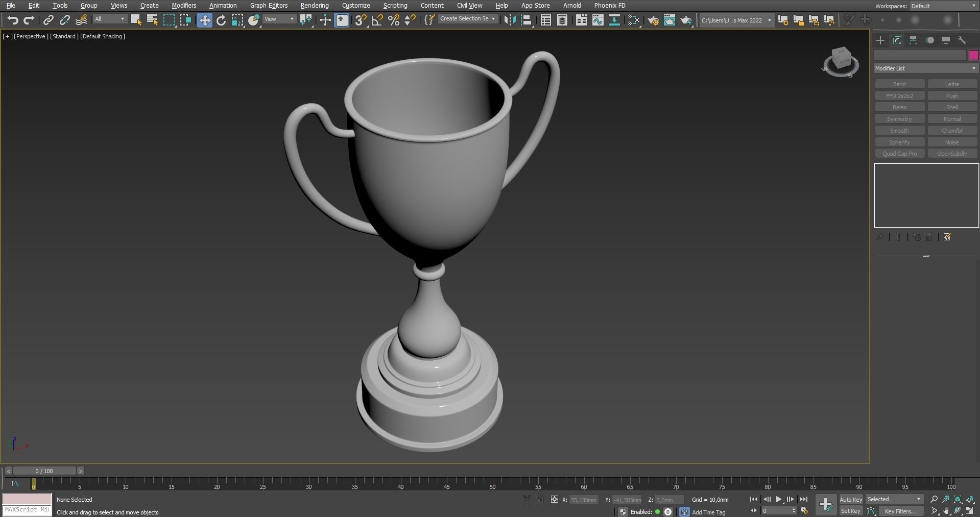This screenshot has width=980, height=517.
Task: Toggle Angle Snap on
Action: [x=377, y=20]
